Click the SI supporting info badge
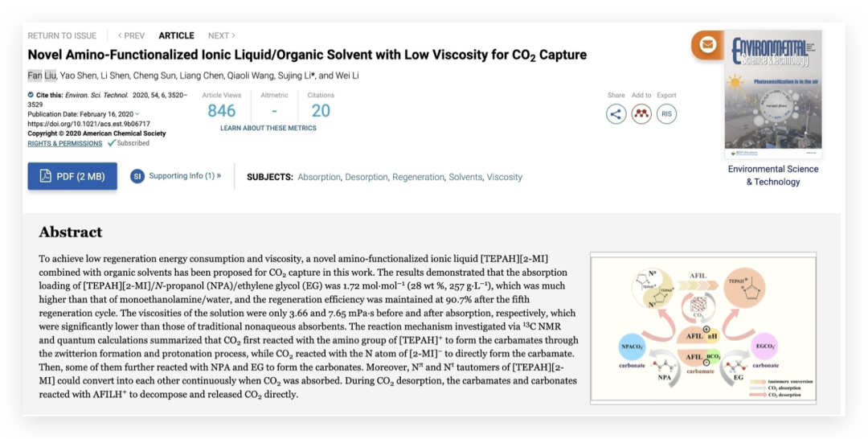 click(x=137, y=176)
